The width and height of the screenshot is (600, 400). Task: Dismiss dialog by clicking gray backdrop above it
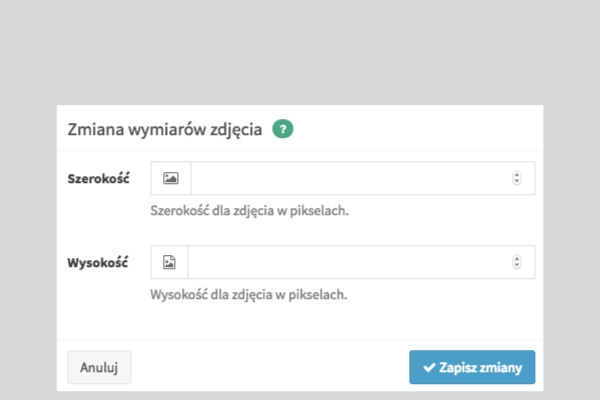[300, 50]
